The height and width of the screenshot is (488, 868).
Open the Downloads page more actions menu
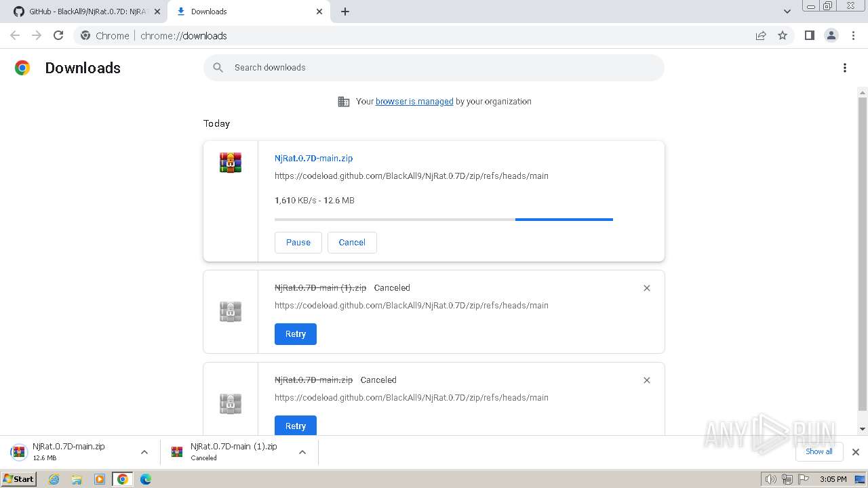(845, 68)
